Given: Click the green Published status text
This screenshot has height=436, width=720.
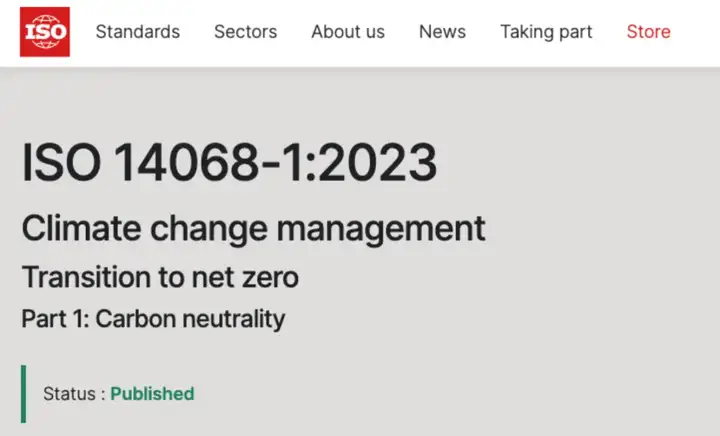Looking at the screenshot, I should (x=152, y=394).
